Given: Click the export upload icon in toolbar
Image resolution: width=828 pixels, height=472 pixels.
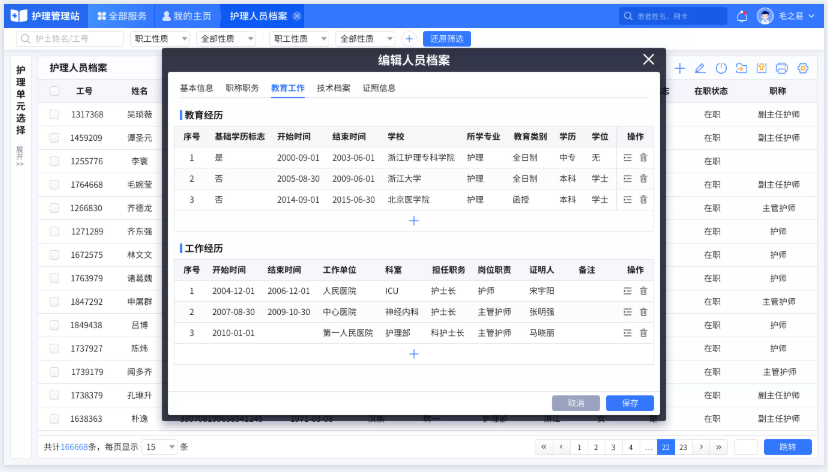Looking at the screenshot, I should 761,68.
